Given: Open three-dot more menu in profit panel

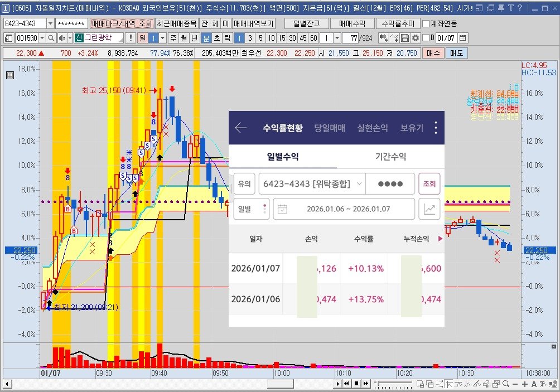Looking at the screenshot, I should click(436, 128).
